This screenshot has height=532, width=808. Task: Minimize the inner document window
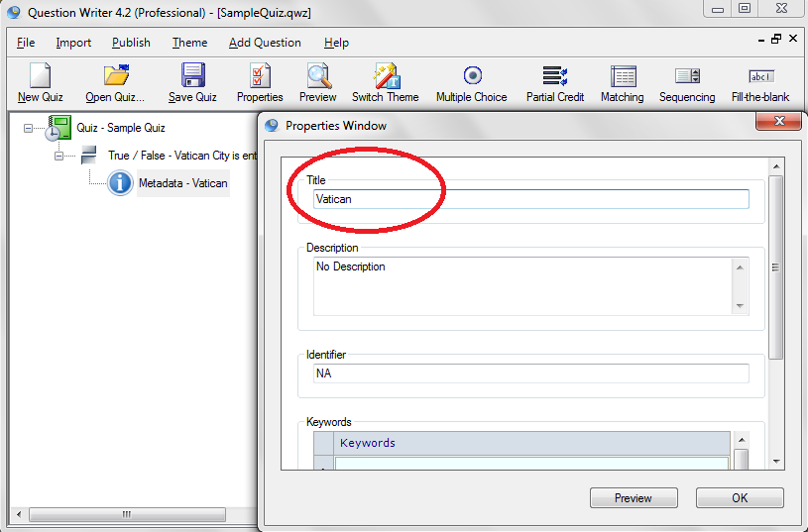(x=761, y=40)
